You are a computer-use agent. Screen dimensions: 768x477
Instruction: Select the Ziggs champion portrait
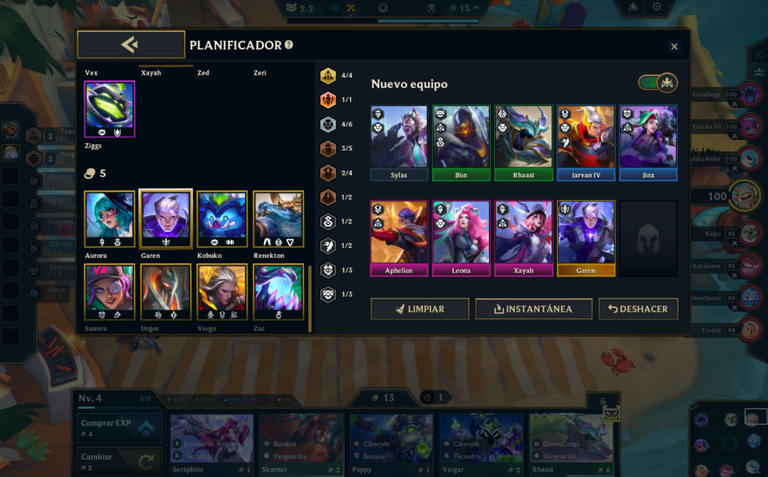coord(109,109)
